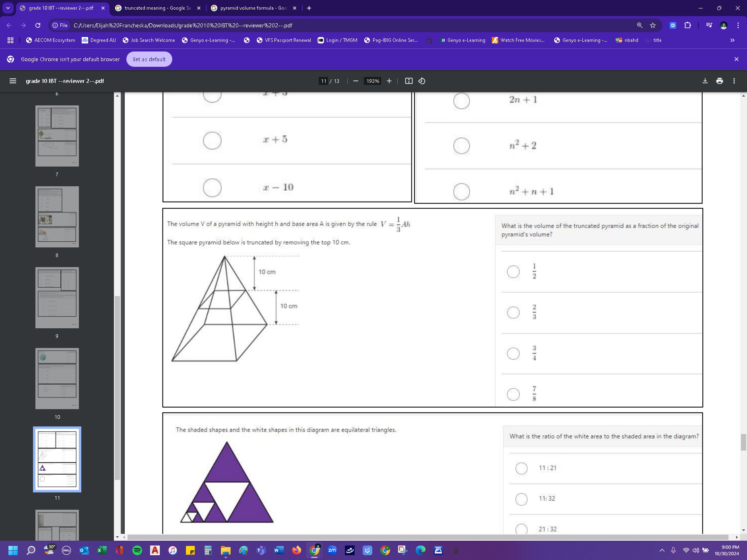Open PDF viewer more actions menu
The height and width of the screenshot is (560, 747).
point(734,81)
